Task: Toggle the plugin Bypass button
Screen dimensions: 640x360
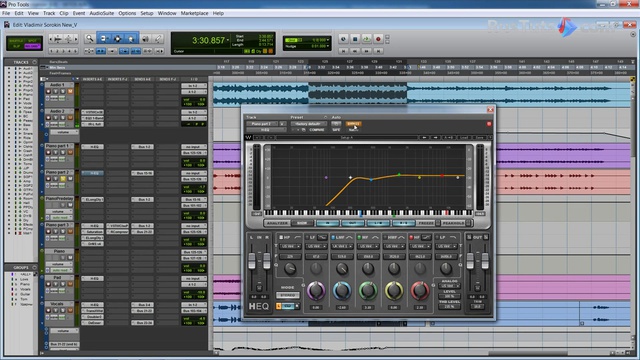Action: click(353, 124)
